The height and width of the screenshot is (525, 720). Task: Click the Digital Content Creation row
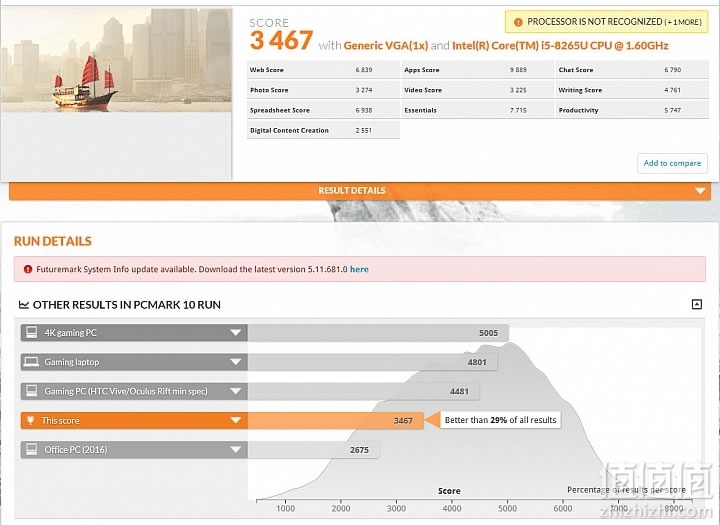point(323,130)
